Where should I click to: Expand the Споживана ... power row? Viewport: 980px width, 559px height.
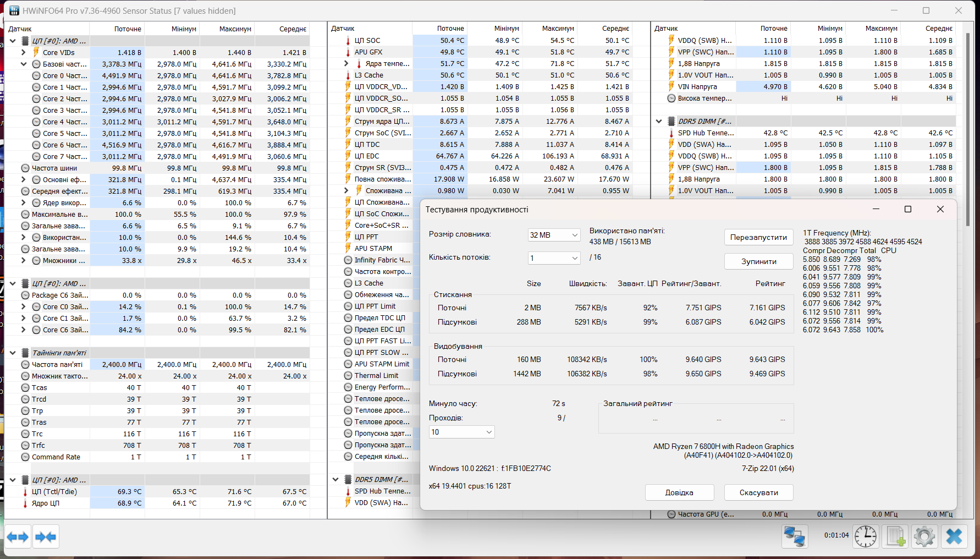point(346,190)
